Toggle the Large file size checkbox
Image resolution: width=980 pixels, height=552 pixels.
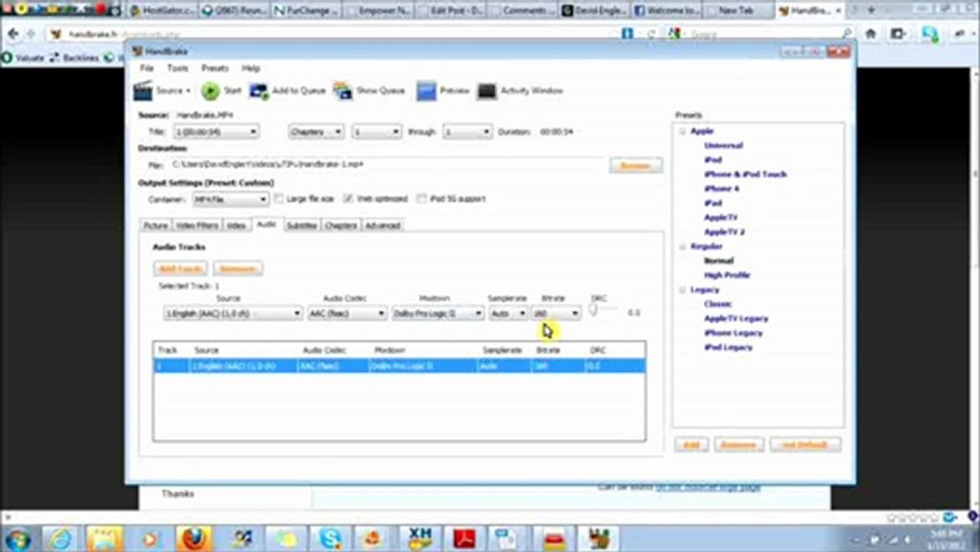coord(280,199)
